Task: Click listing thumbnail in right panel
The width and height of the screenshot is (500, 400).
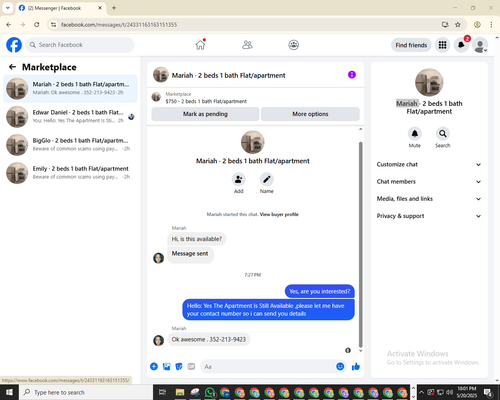Action: [429, 82]
